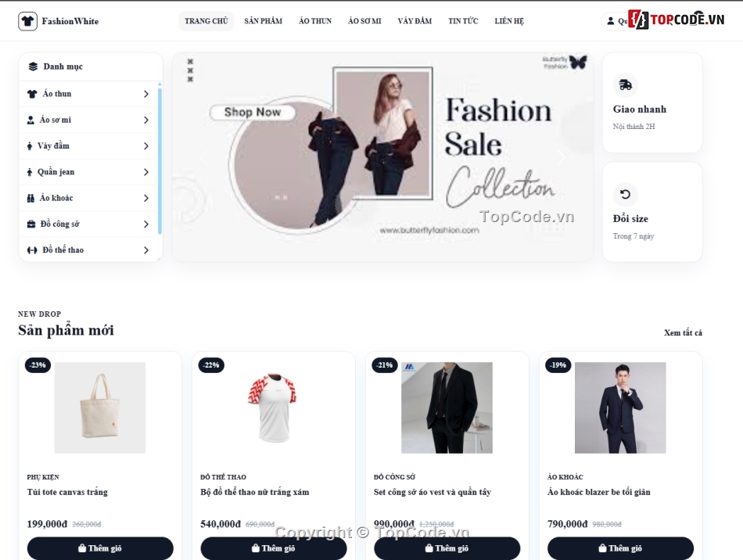The width and height of the screenshot is (743, 560).
Task: Click PHỤ KIỆN category label
Action: point(43,477)
